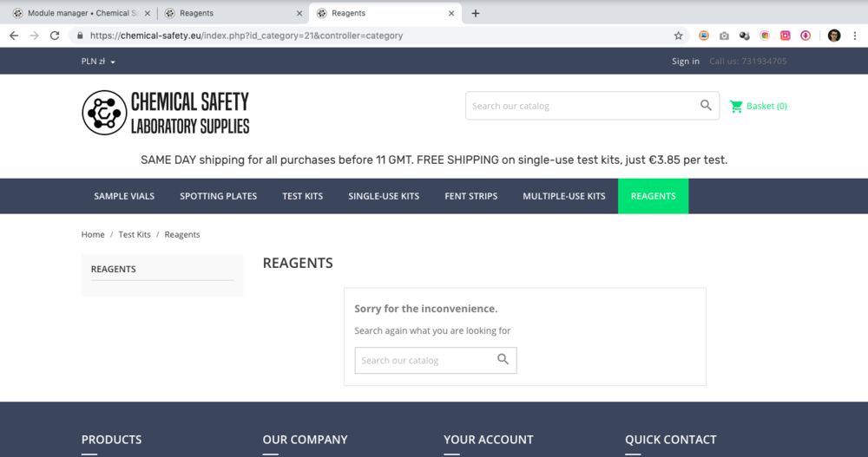868x457 pixels.
Task: Click the Sign in link
Action: pos(686,62)
